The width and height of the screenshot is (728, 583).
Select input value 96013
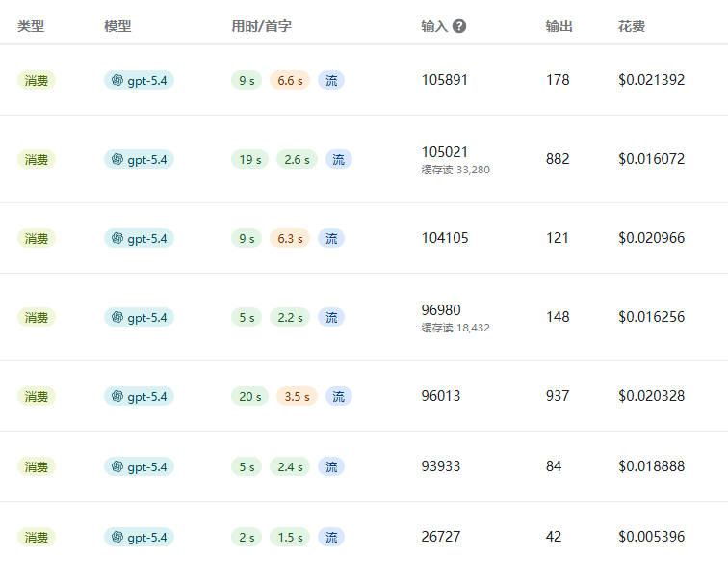coord(441,396)
